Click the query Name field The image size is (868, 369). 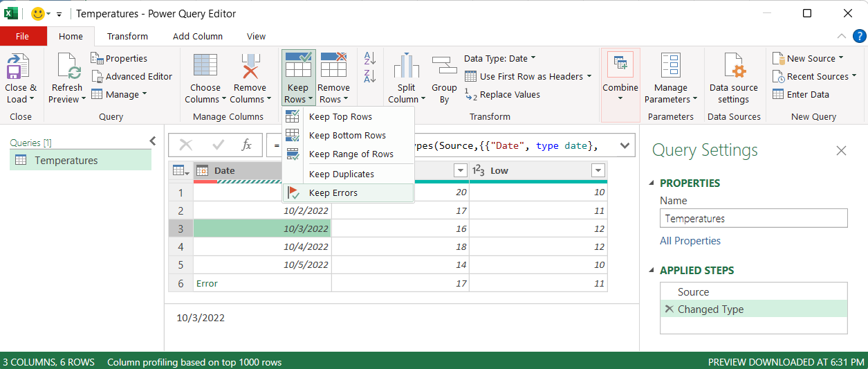point(754,218)
